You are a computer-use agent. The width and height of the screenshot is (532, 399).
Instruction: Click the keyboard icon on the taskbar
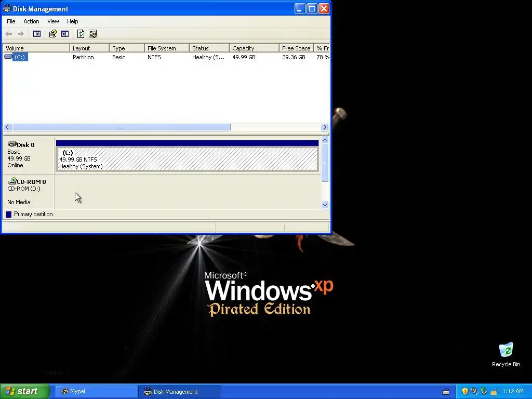pyautogui.click(x=446, y=392)
